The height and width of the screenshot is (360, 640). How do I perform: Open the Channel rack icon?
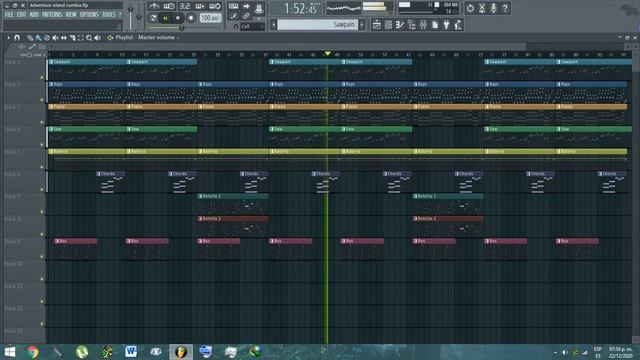click(389, 25)
